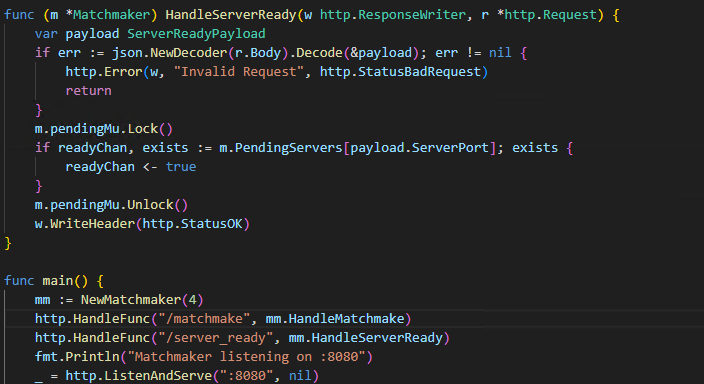Click the main function name

pyautogui.click(x=58, y=281)
